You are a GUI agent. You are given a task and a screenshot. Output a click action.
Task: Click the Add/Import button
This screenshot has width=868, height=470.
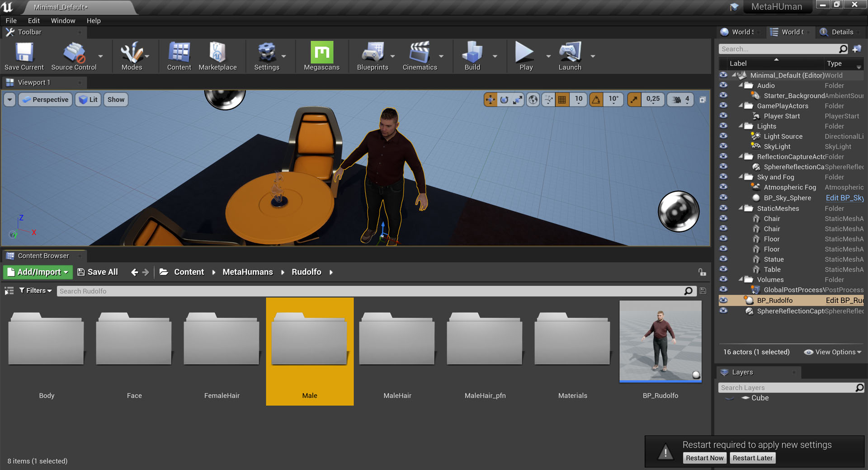(38, 272)
